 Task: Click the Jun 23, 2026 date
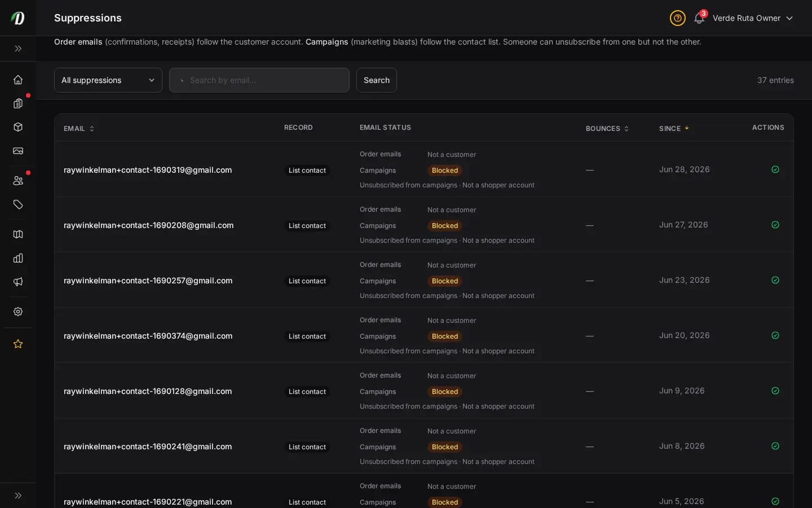(684, 280)
